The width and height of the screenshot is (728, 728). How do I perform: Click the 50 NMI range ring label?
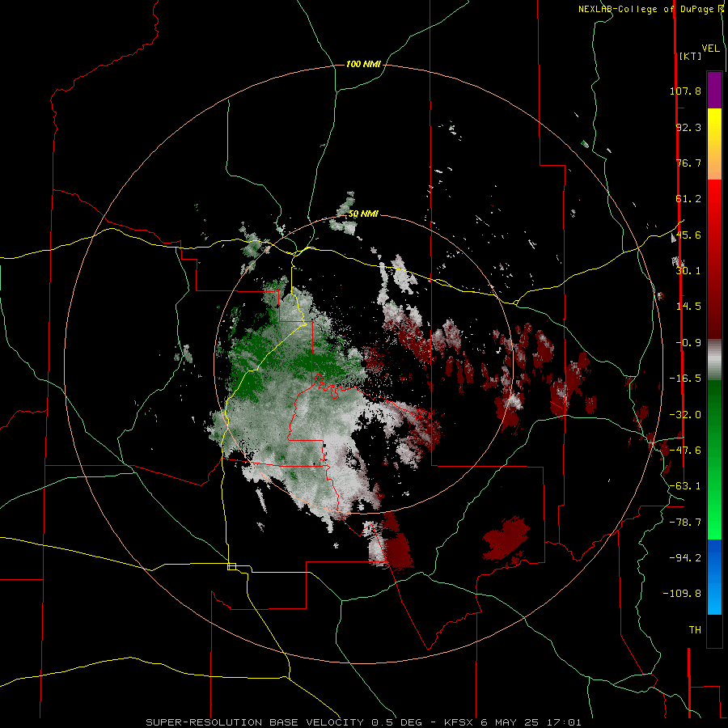pyautogui.click(x=363, y=214)
